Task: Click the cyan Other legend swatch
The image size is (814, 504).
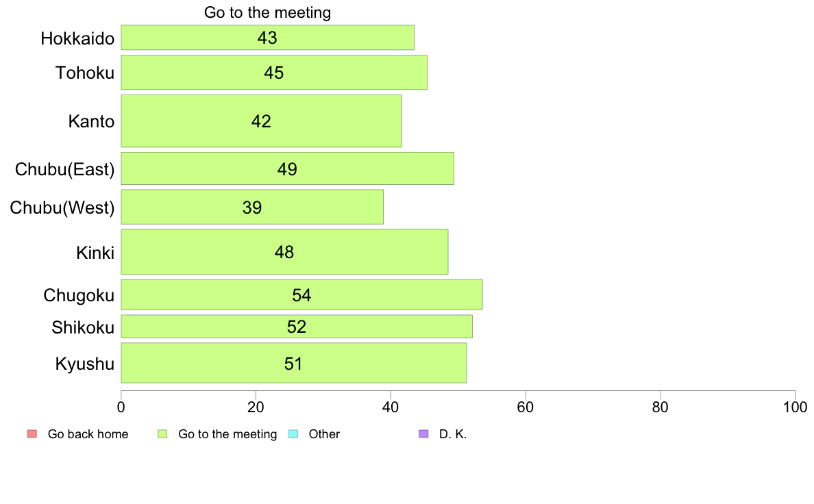Action: coord(293,434)
